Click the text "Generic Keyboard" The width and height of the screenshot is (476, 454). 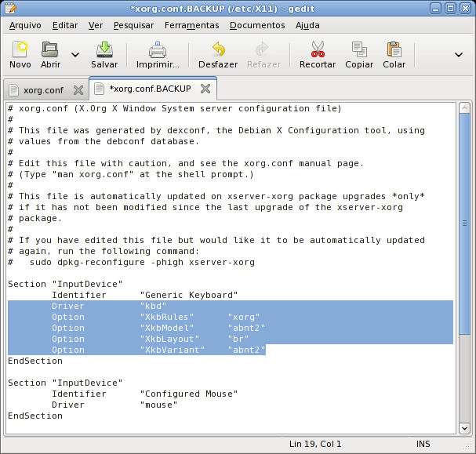[x=189, y=295]
